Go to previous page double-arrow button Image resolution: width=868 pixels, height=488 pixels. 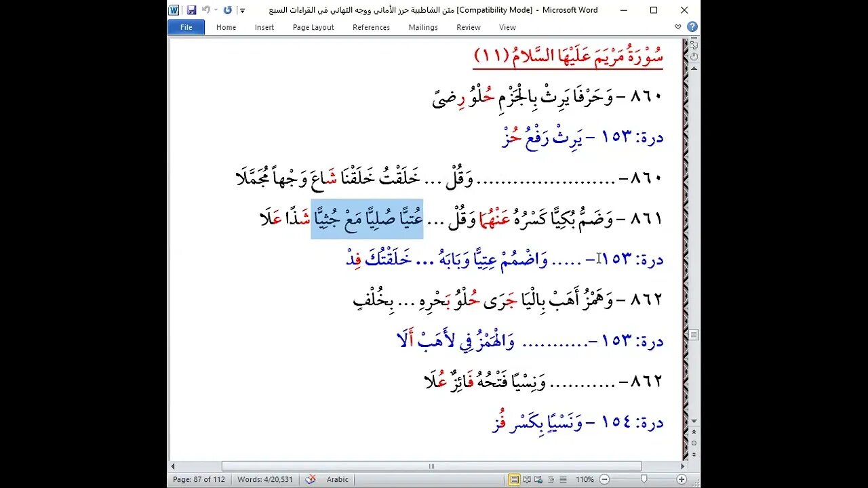pos(694,432)
